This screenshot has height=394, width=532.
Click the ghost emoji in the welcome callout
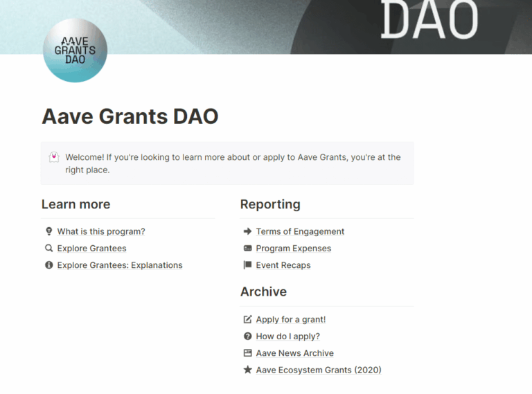tap(54, 157)
